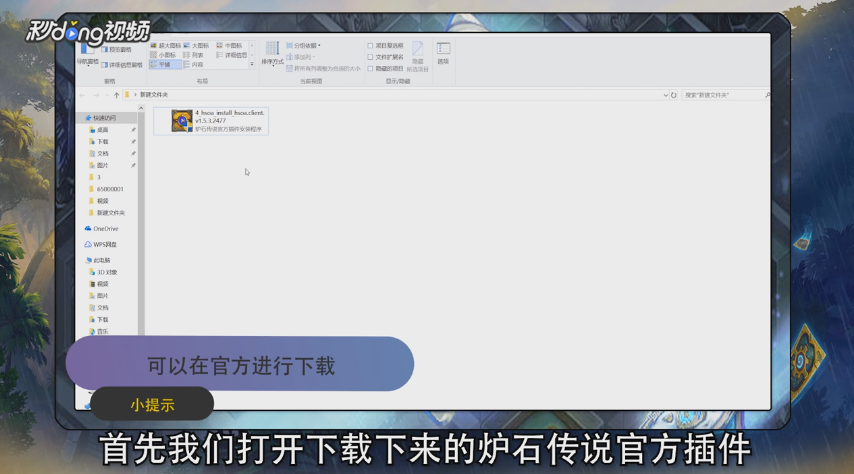Viewport: 854px width, 474px height.
Task: Open the Hearthstone plugin installer file
Action: click(211, 120)
